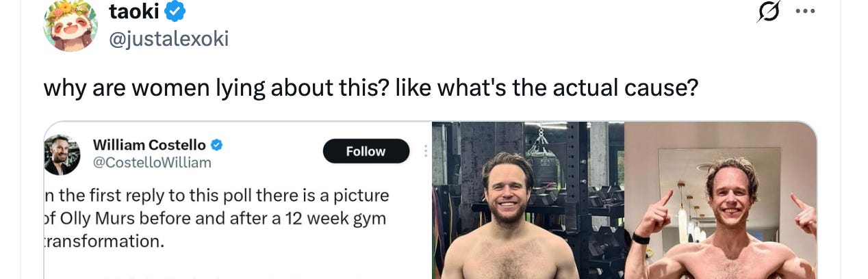Follow William Costello
Image resolution: width=868 pixels, height=279 pixels.
tap(366, 151)
